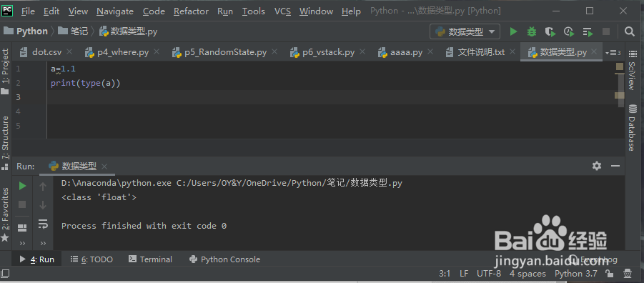Open Run panel settings gear
Screen dimensions: 644x283
597,166
